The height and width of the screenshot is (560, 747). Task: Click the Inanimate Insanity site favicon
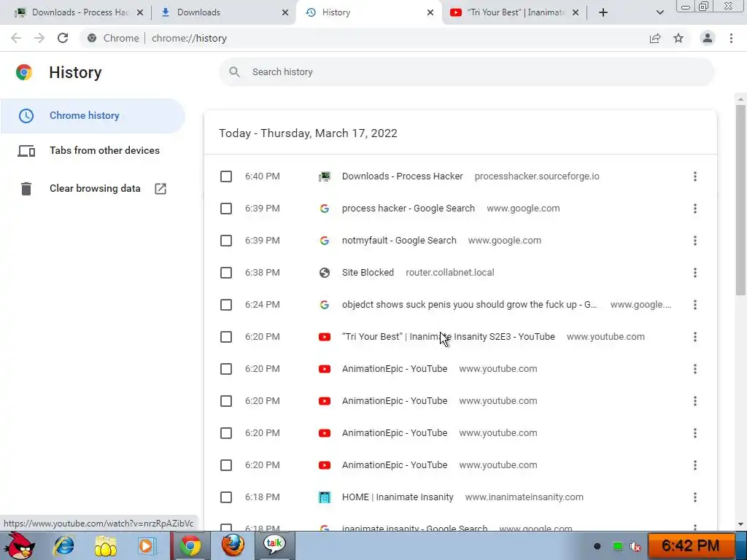pos(325,497)
